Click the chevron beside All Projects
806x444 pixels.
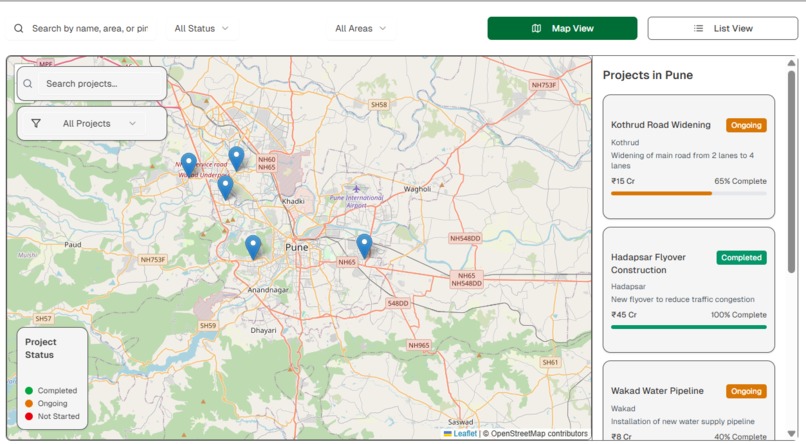coord(133,123)
